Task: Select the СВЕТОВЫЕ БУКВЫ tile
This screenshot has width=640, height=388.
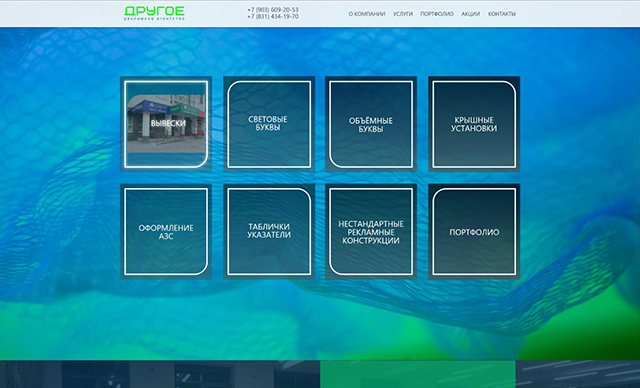Action: [269, 124]
